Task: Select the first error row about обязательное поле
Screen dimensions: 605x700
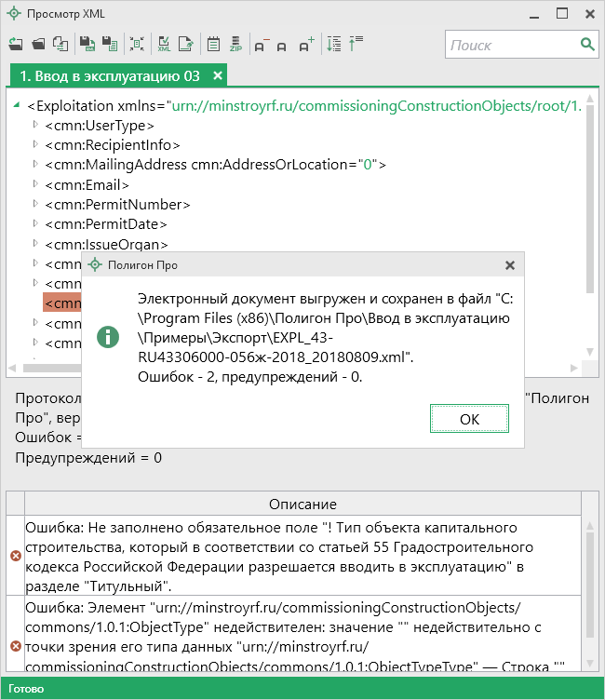Action: click(x=302, y=555)
